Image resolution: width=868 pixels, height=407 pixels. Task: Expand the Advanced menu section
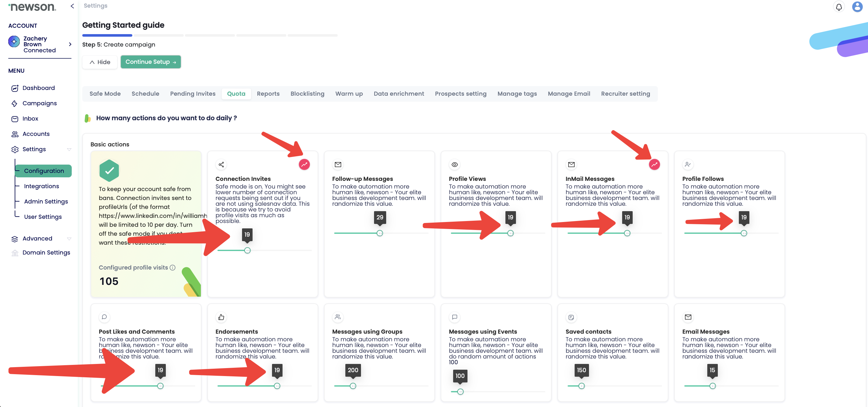(x=69, y=239)
